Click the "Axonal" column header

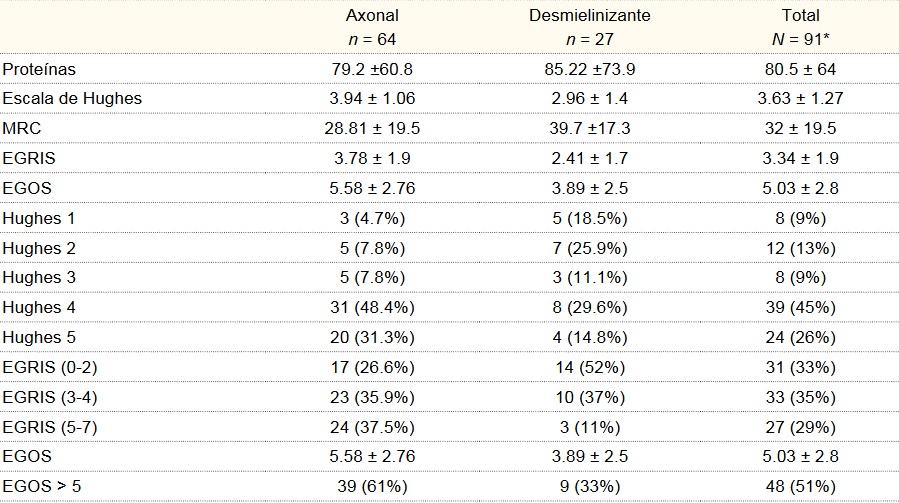(x=372, y=15)
